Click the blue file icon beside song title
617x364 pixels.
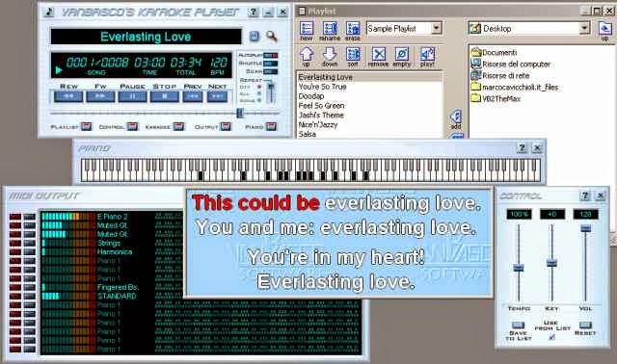[255, 37]
